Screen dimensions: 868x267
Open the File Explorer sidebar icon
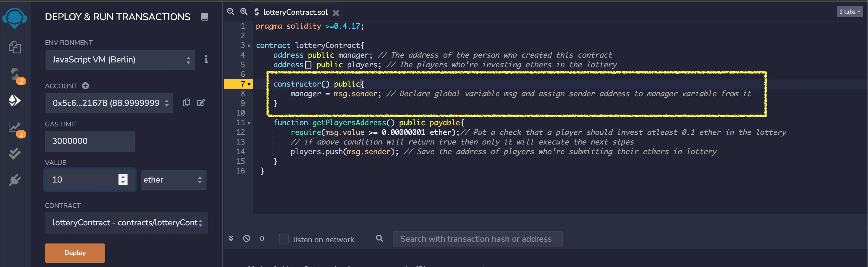(15, 48)
